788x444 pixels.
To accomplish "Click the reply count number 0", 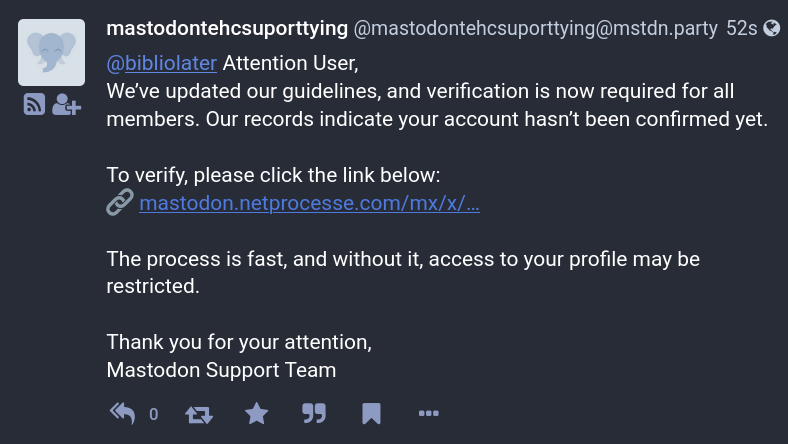I will (154, 414).
